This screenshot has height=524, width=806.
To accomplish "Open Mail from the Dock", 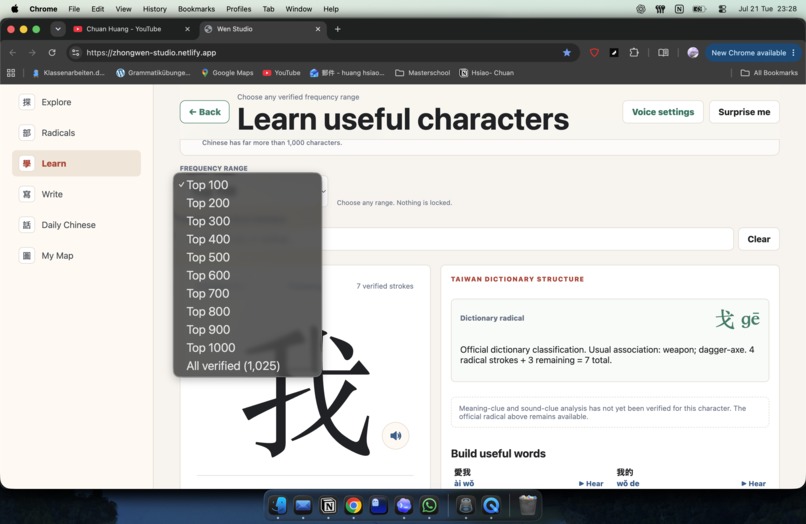I will pyautogui.click(x=303, y=505).
